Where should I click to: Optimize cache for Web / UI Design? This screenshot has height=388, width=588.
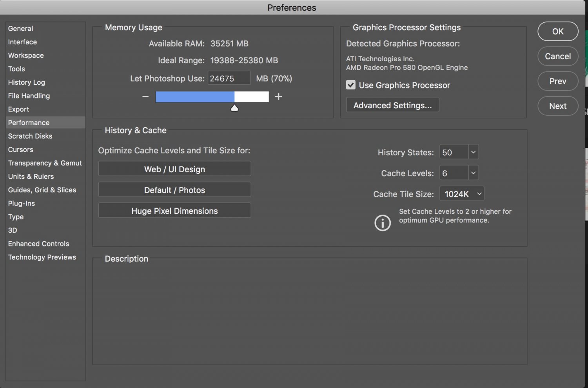tap(174, 169)
